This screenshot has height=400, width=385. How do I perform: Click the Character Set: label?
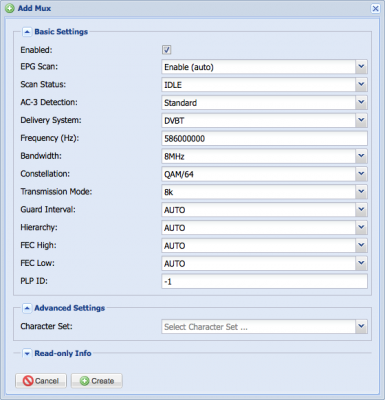pos(46,326)
